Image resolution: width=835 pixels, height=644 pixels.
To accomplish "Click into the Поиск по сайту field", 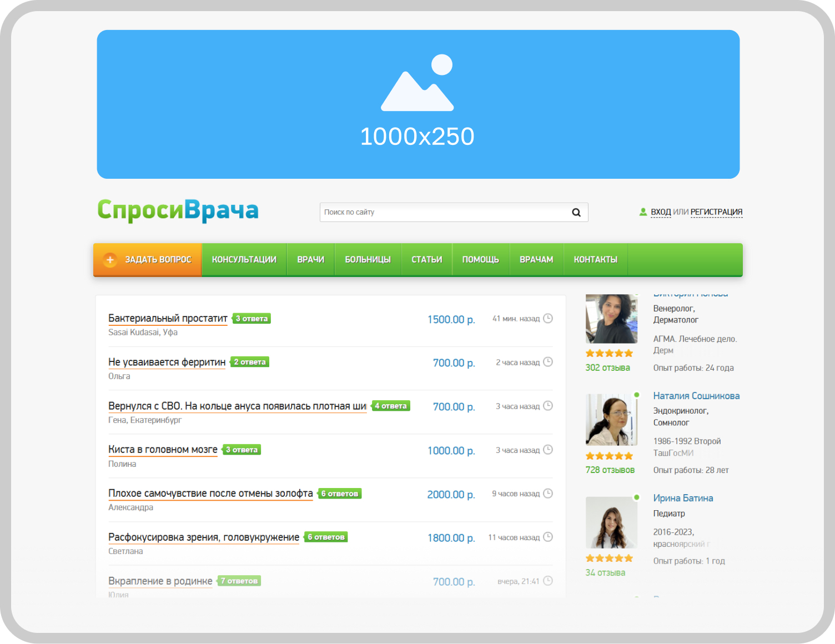I will tap(444, 213).
